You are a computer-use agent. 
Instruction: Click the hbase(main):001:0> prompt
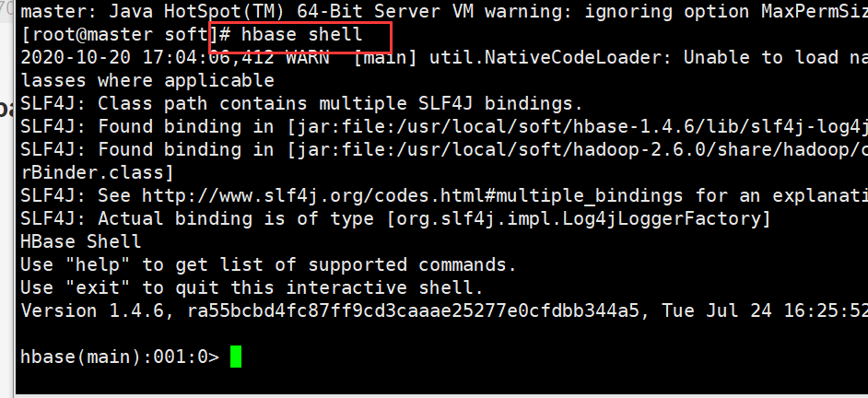click(120, 357)
